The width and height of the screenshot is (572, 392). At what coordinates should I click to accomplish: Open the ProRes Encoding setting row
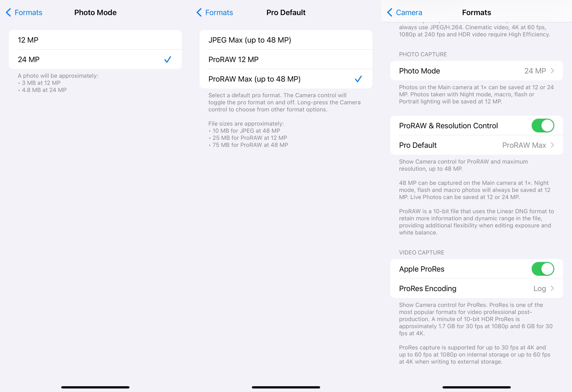(x=477, y=288)
